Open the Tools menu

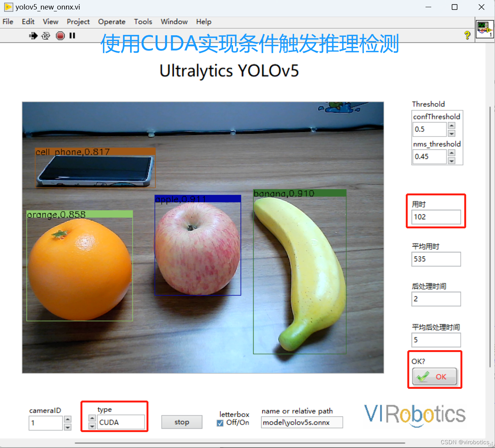tap(143, 22)
